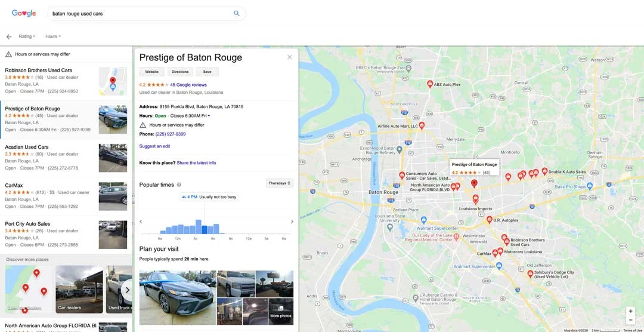
Task: Click the Bass Pro Shops map marker
Action: 590,186
